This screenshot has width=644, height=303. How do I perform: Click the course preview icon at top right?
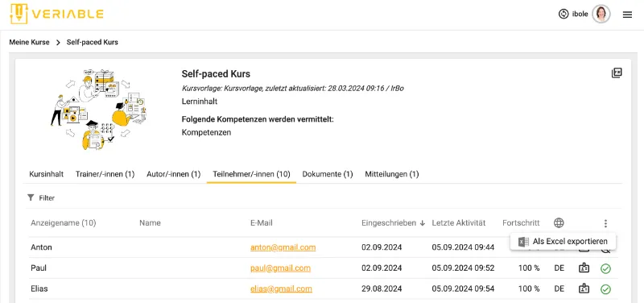[617, 73]
